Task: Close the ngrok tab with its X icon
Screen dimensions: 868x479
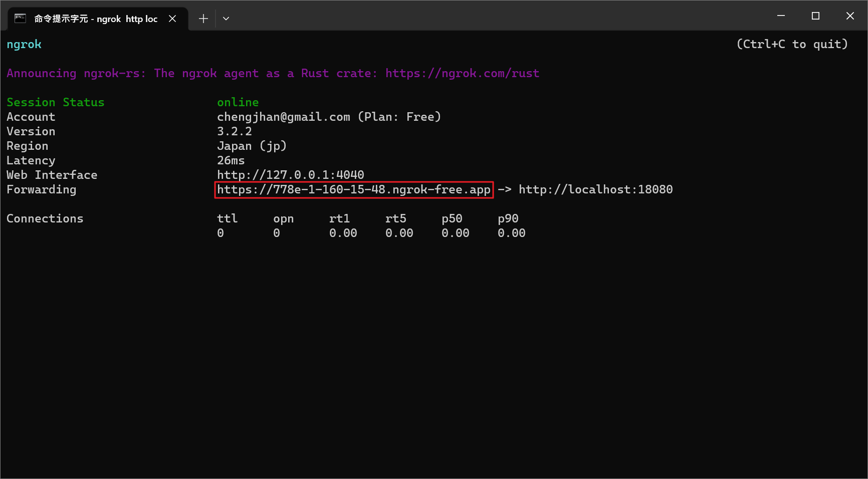Action: [173, 18]
